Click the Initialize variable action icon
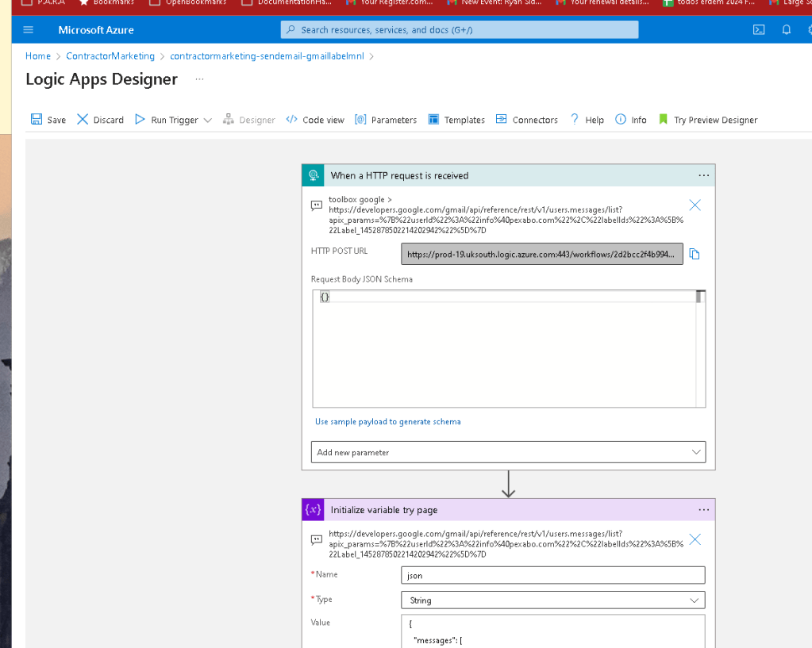This screenshot has height=648, width=812. (314, 510)
